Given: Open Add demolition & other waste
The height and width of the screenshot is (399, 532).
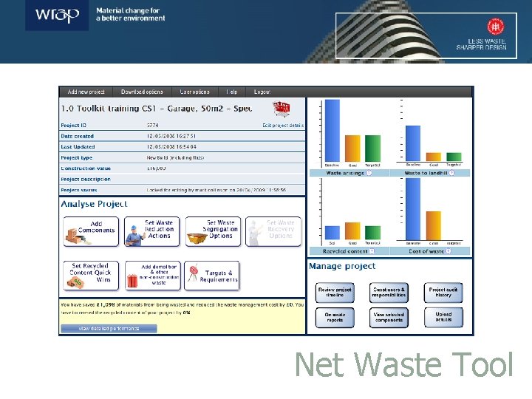Looking at the screenshot, I should click(153, 276).
